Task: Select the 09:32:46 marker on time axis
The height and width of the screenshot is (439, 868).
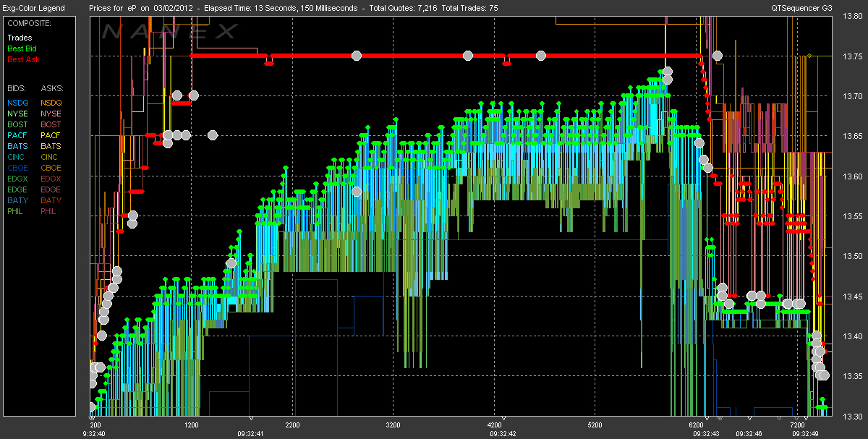Action: point(749,418)
